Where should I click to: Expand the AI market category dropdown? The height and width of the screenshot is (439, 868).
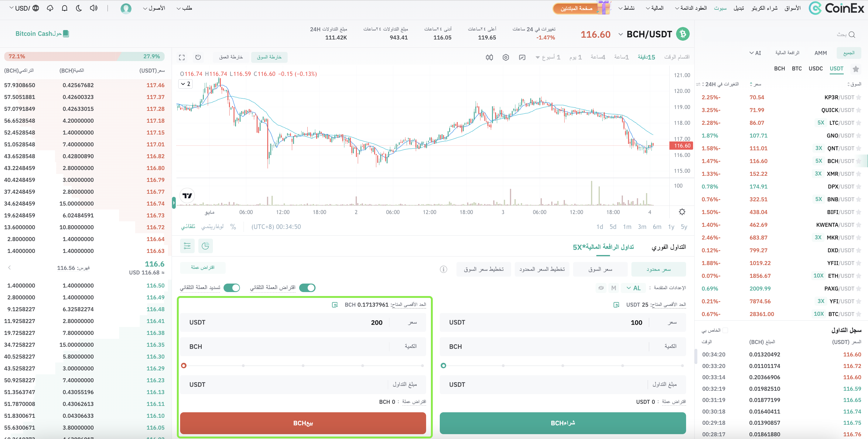tap(755, 53)
